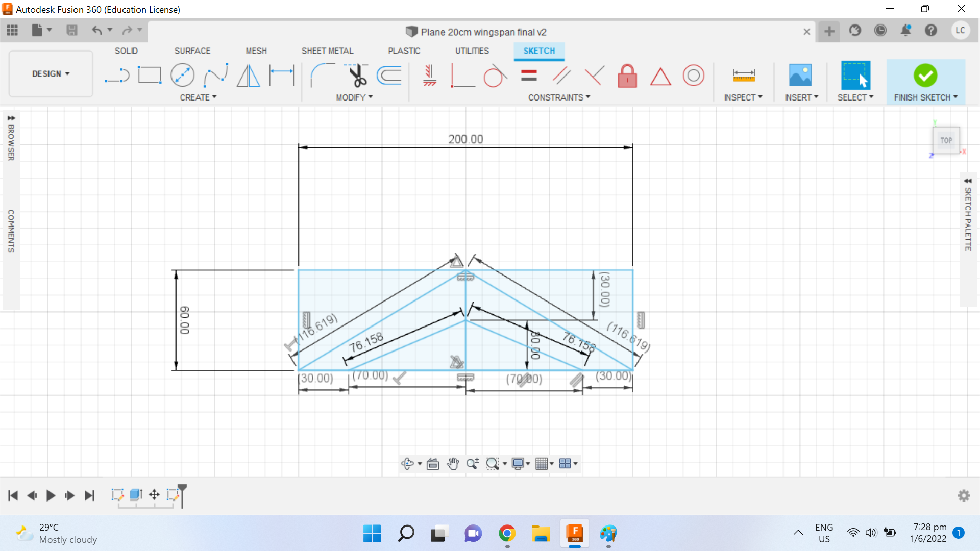Switch to the SURFACE tab
The image size is (980, 551).
click(x=192, y=51)
